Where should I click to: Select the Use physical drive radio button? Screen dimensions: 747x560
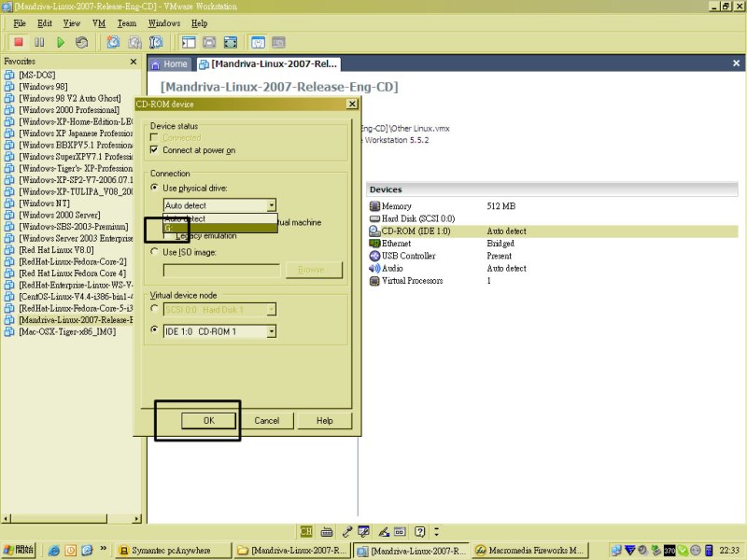click(154, 188)
